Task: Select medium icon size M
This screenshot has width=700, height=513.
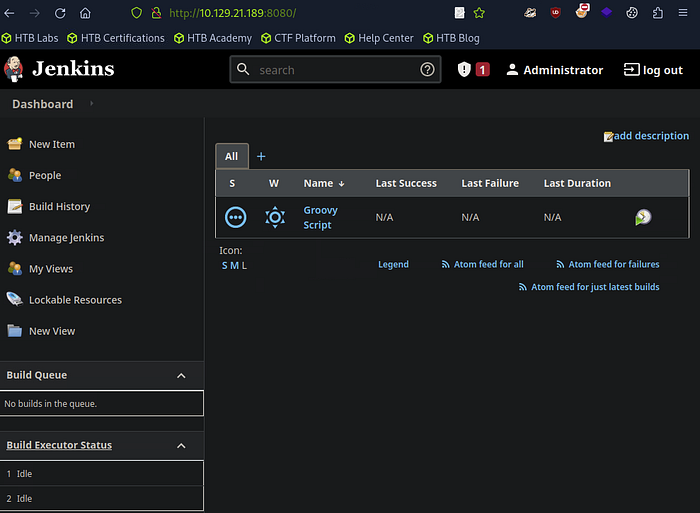Action: click(x=234, y=266)
